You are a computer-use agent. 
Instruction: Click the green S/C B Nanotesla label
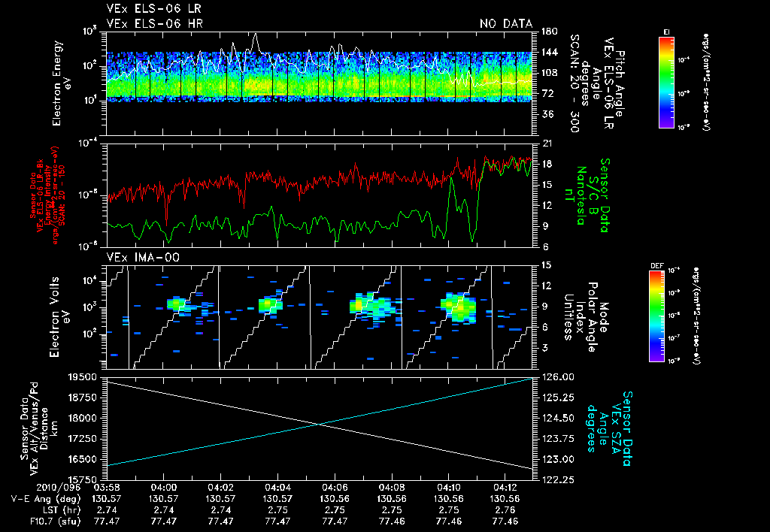click(x=587, y=195)
